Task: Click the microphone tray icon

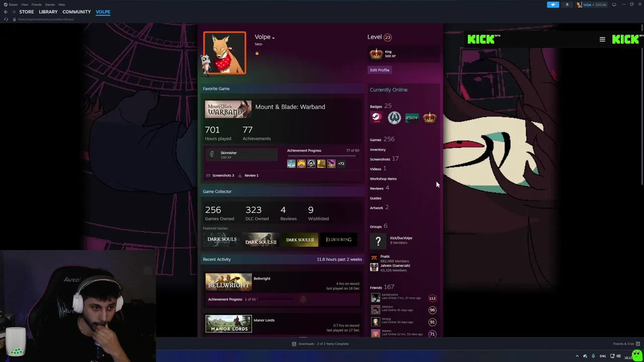Action: 593,356
